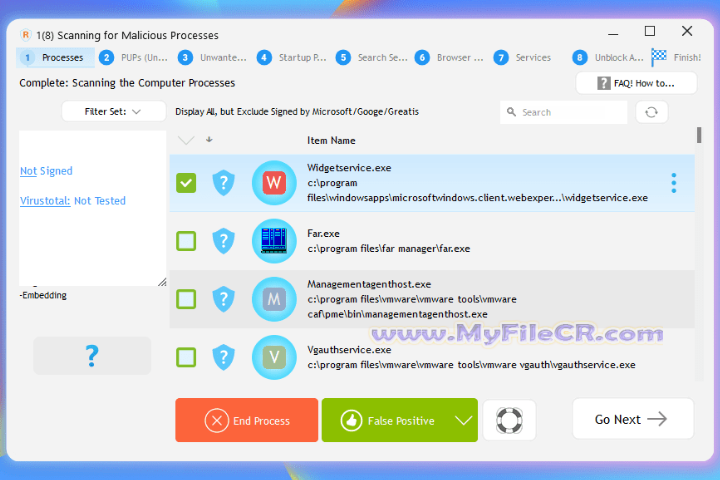Go to the Startup step tab
720x480 pixels.
coord(292,57)
